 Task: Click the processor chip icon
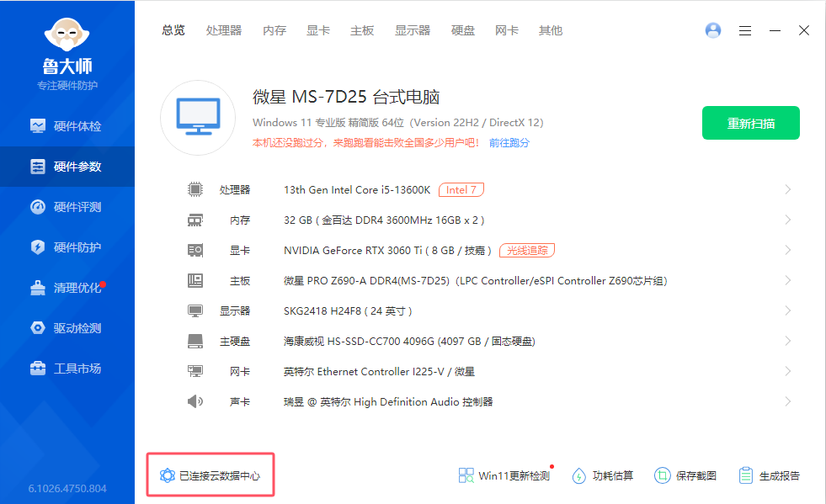(x=195, y=189)
